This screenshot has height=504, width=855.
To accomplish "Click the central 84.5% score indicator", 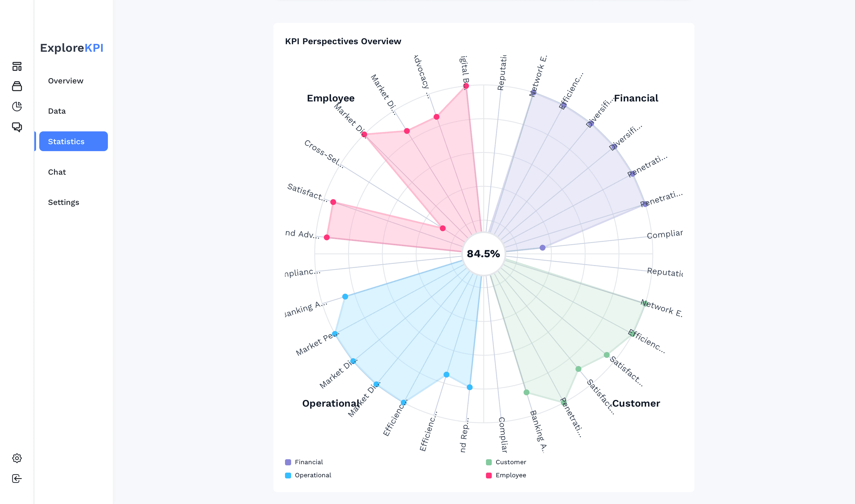I will tap(483, 253).
